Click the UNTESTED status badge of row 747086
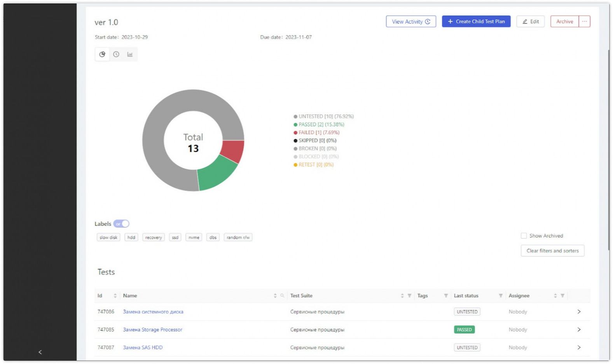This screenshot has width=613, height=364. (x=467, y=312)
